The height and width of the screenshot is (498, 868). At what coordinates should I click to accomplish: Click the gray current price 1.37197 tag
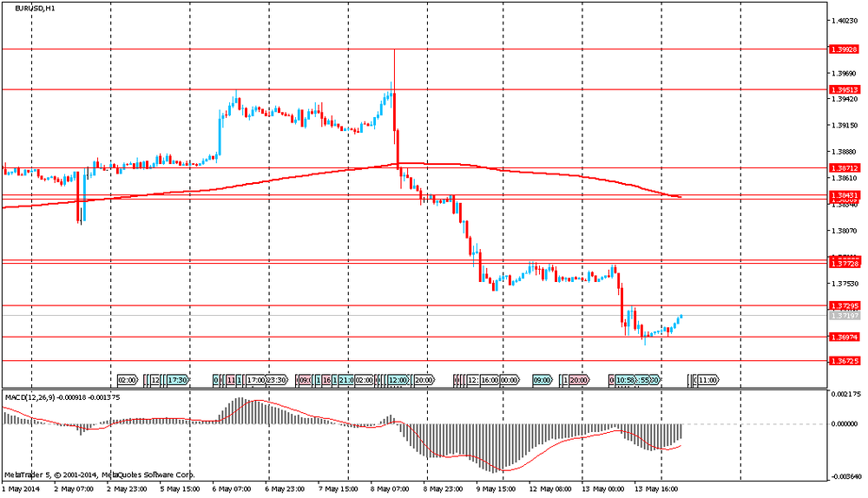pyautogui.click(x=844, y=316)
